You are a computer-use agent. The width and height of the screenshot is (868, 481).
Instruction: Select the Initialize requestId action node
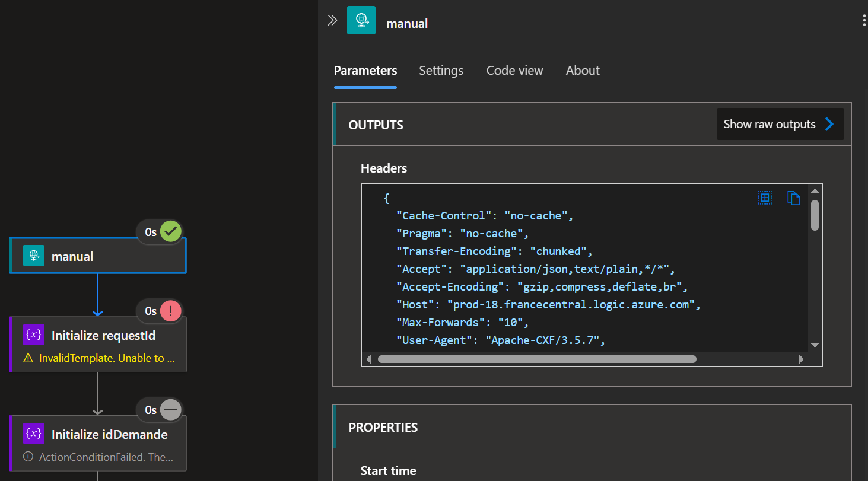click(98, 344)
